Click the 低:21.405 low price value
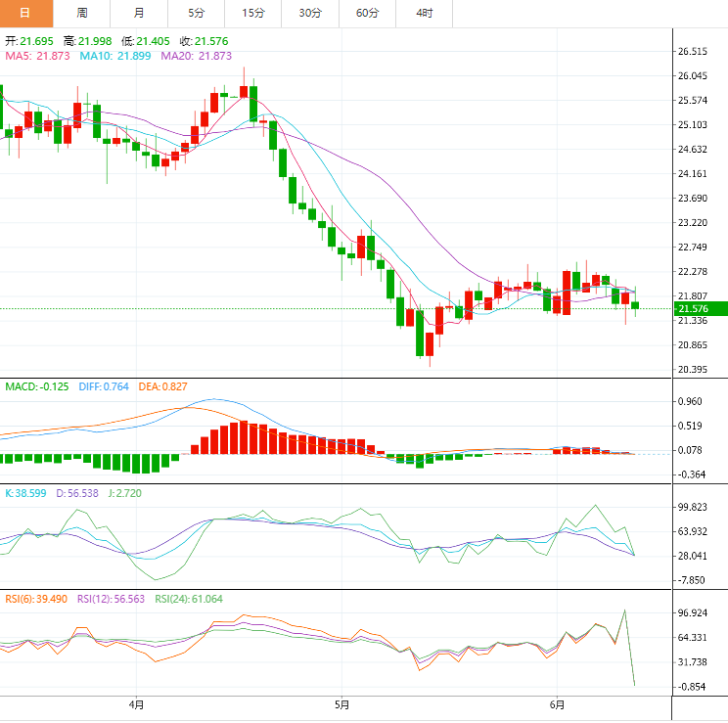This screenshot has height=723, width=728. [x=146, y=41]
